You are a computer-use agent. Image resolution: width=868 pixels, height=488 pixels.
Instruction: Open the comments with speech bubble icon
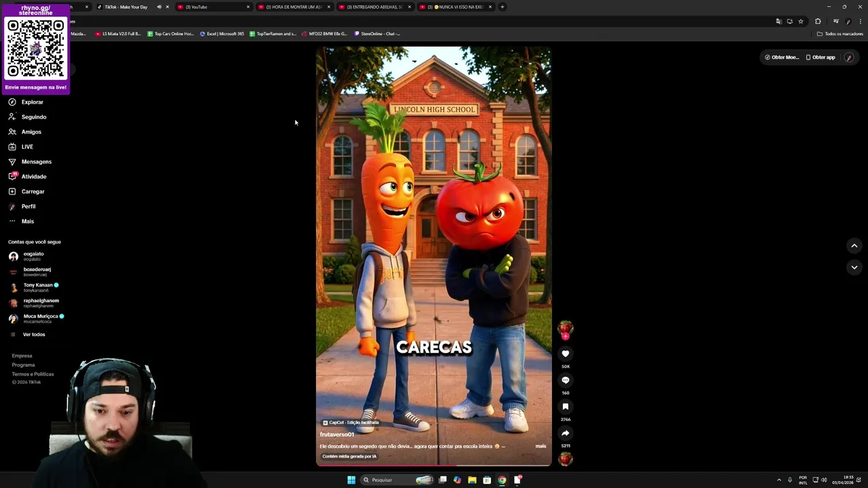click(566, 380)
